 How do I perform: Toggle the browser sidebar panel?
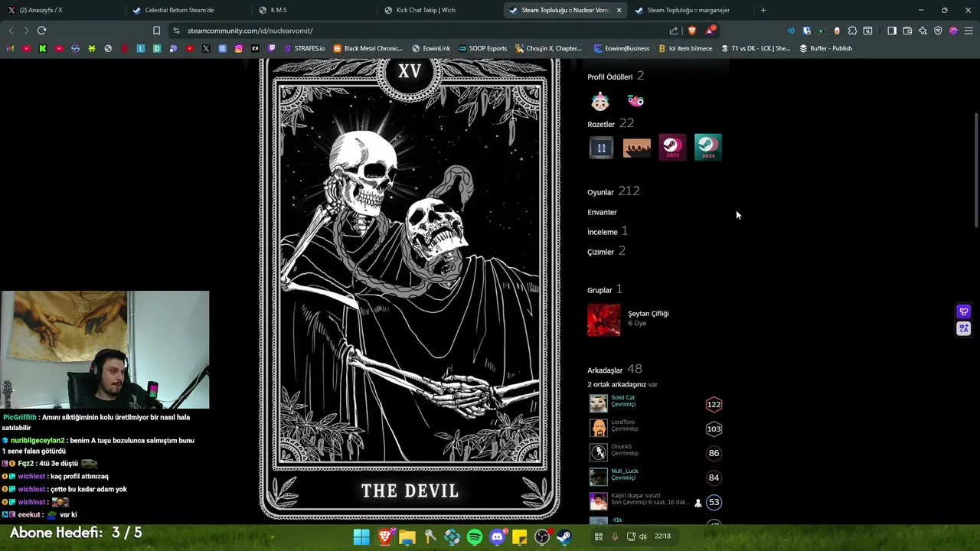[892, 31]
